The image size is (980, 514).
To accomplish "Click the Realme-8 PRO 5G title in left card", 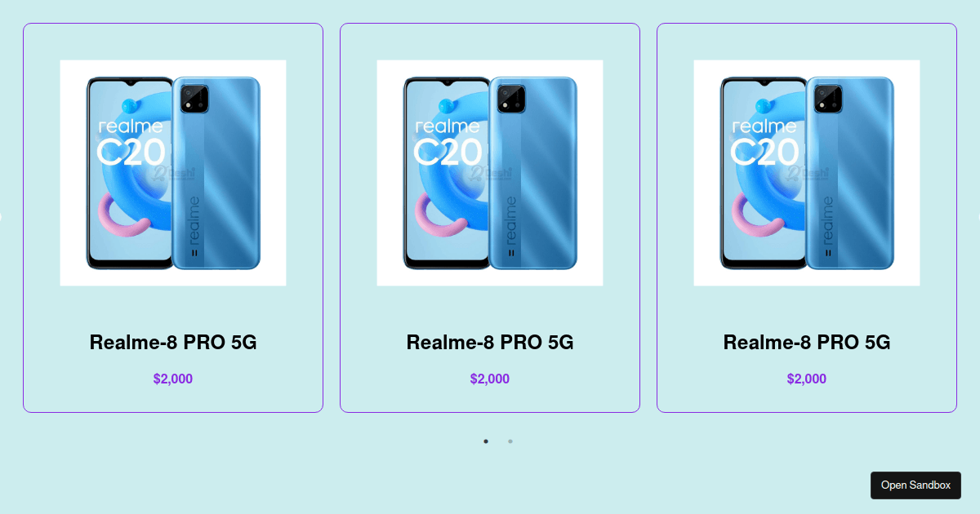I will [x=173, y=343].
